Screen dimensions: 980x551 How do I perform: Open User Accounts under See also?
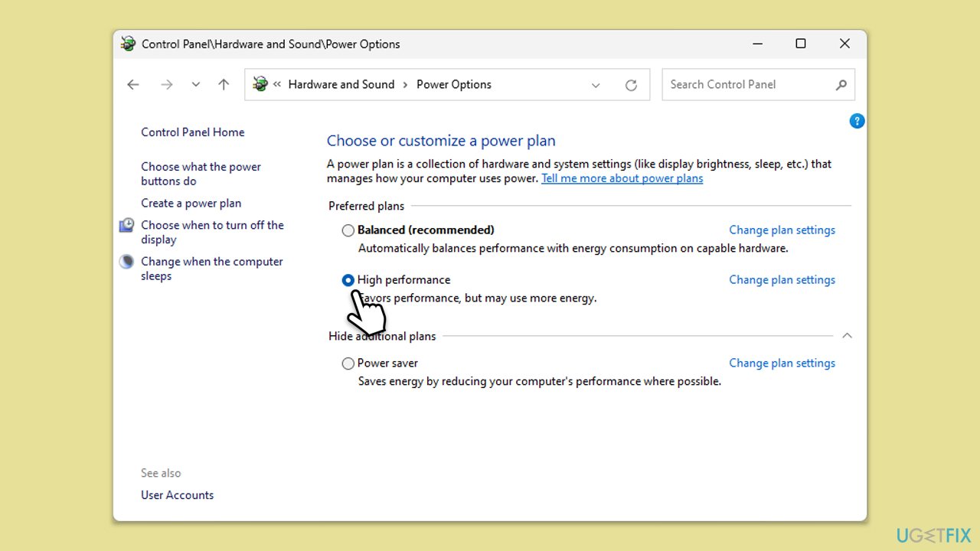click(x=177, y=495)
